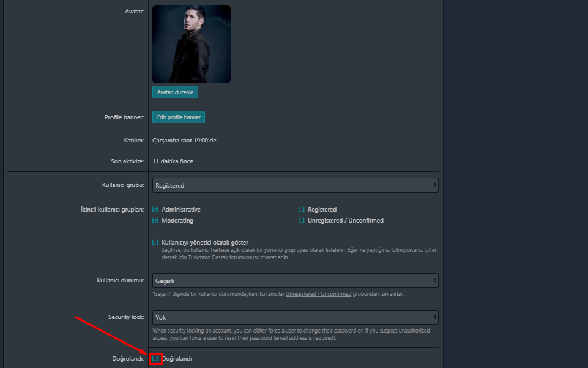Image resolution: width=588 pixels, height=368 pixels.
Task: Click the Moderating label text
Action: (177, 220)
